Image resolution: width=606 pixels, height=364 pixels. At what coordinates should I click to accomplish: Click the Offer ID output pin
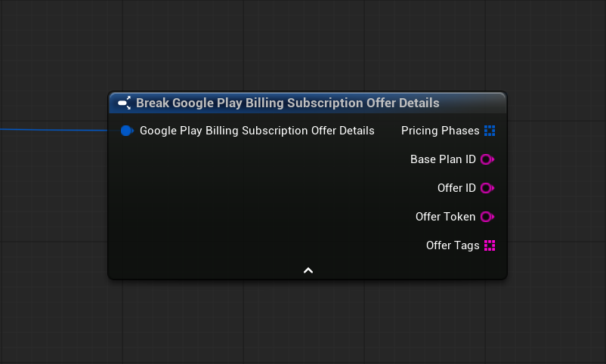tap(487, 188)
